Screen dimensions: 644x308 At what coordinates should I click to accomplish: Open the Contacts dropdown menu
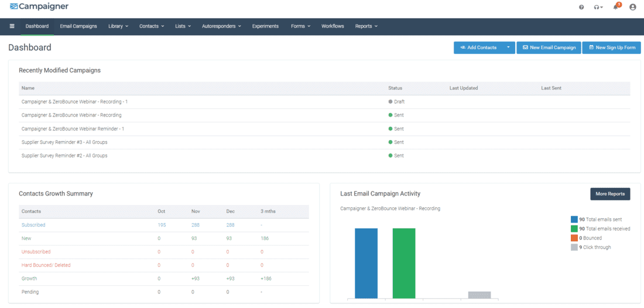click(x=151, y=26)
